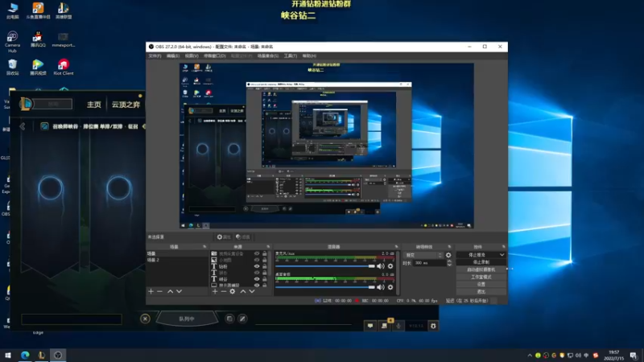Toggle lock on the 钻粉 source
This screenshot has width=644, height=362.
[265, 266]
